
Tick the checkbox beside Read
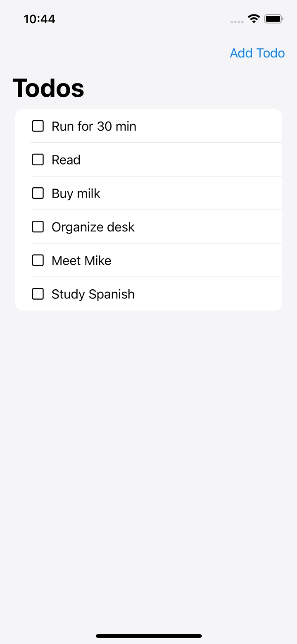tap(38, 160)
